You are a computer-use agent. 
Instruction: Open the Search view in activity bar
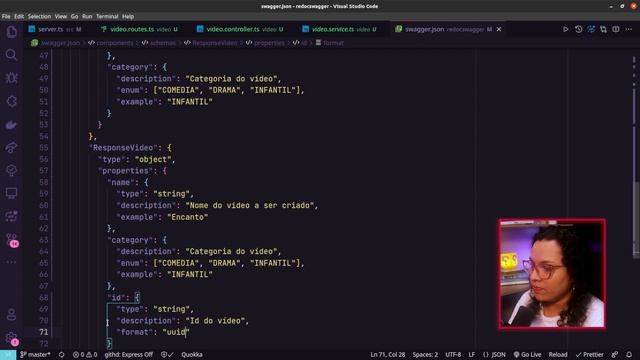tap(11, 55)
